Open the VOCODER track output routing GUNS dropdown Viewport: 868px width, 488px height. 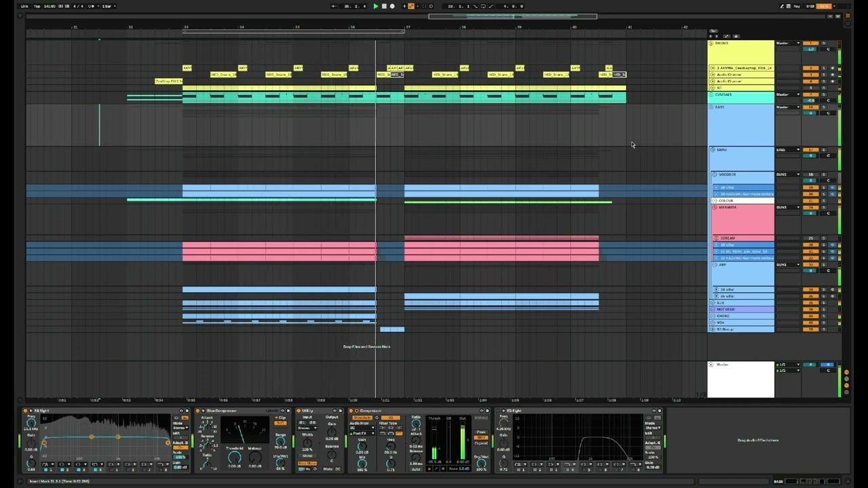787,174
